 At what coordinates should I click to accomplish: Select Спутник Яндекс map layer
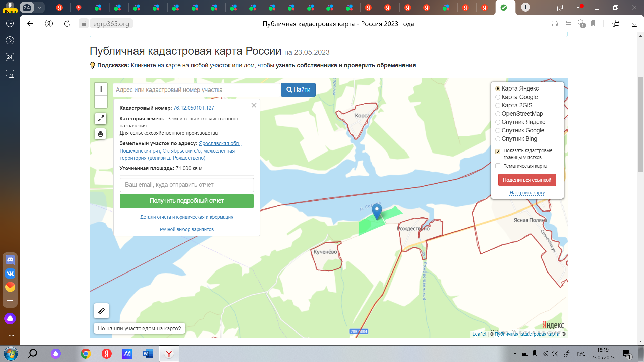tap(498, 122)
